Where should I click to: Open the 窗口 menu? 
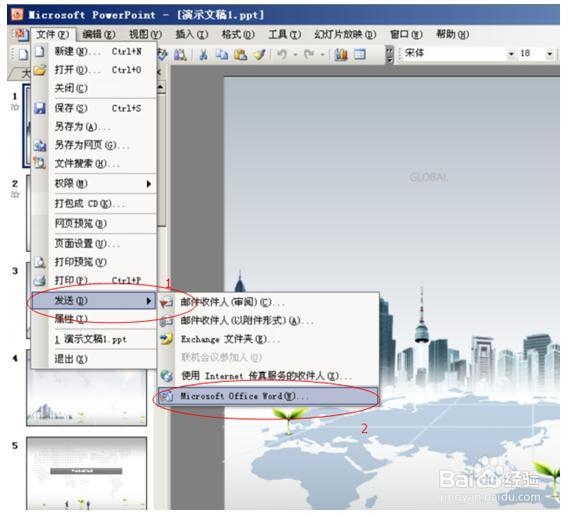[x=406, y=35]
